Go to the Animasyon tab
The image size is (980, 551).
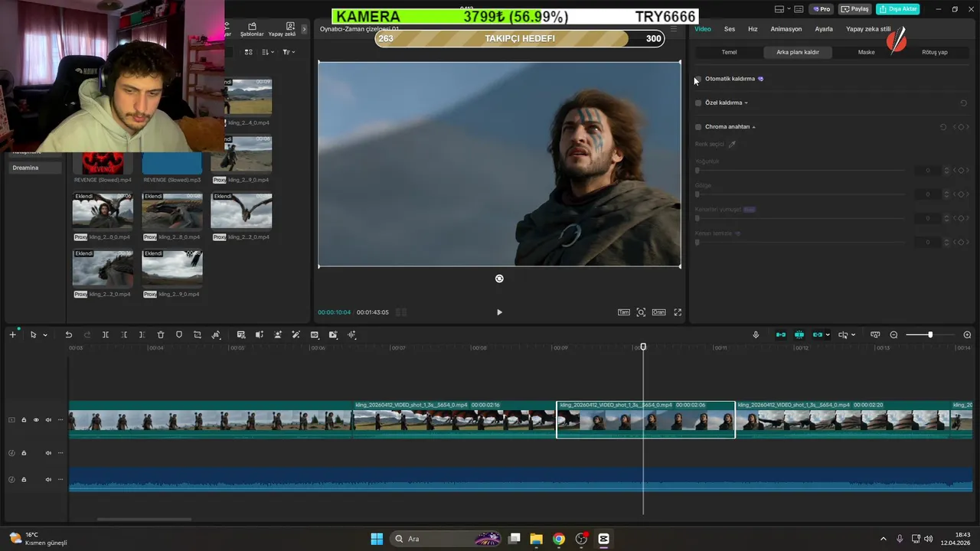coord(786,29)
